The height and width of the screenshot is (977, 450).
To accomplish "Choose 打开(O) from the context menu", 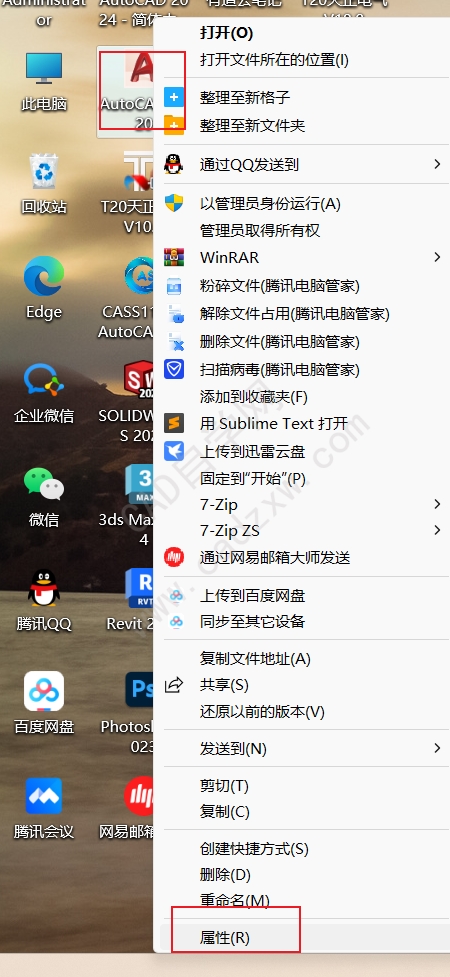I will [x=226, y=32].
